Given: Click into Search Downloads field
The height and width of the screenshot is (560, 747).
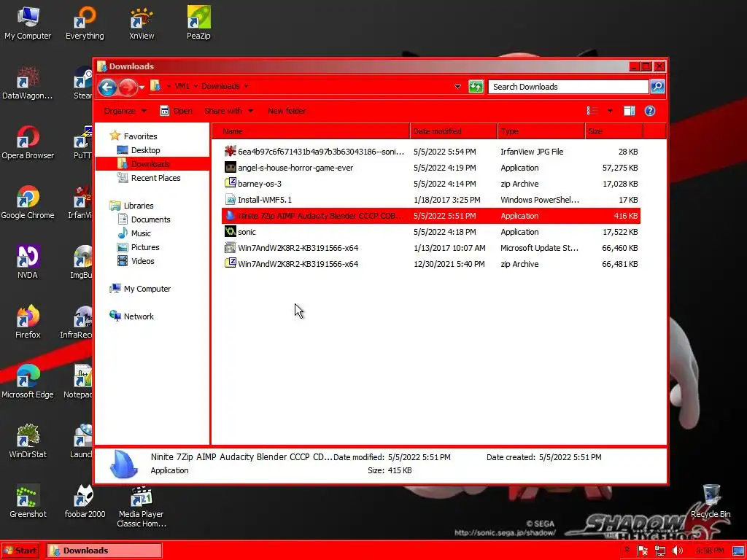Looking at the screenshot, I should [x=568, y=87].
